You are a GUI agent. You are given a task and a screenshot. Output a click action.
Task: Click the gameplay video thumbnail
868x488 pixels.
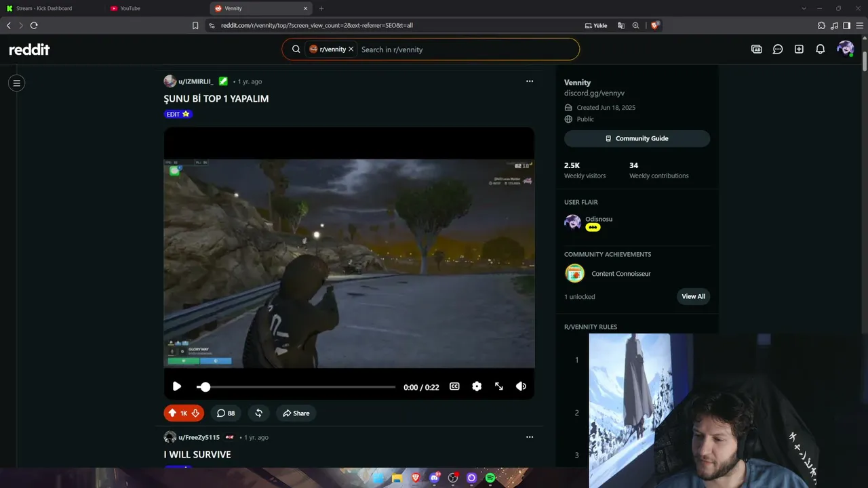click(x=349, y=264)
